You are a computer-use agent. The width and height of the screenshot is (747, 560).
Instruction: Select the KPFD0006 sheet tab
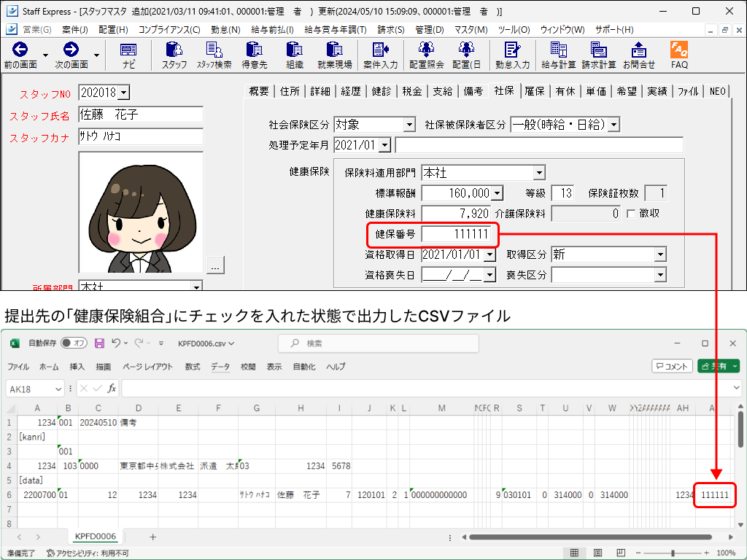tap(96, 536)
